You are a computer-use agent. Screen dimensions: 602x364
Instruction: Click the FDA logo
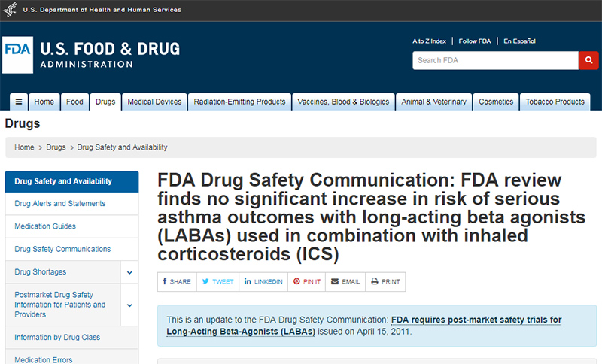click(x=17, y=55)
